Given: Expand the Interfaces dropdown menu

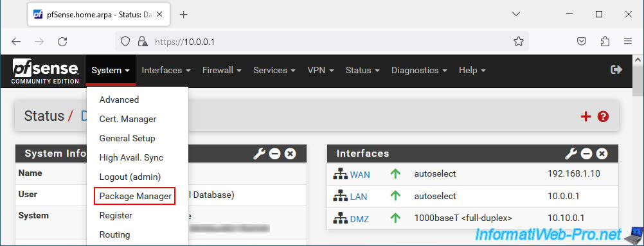Looking at the screenshot, I should pyautogui.click(x=166, y=70).
